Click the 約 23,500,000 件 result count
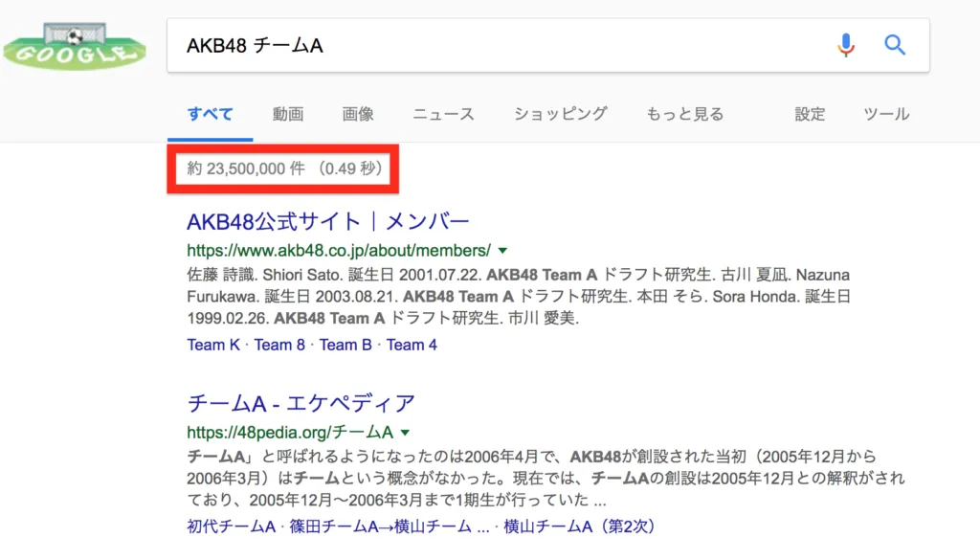This screenshot has height=560, width=980. point(246,168)
